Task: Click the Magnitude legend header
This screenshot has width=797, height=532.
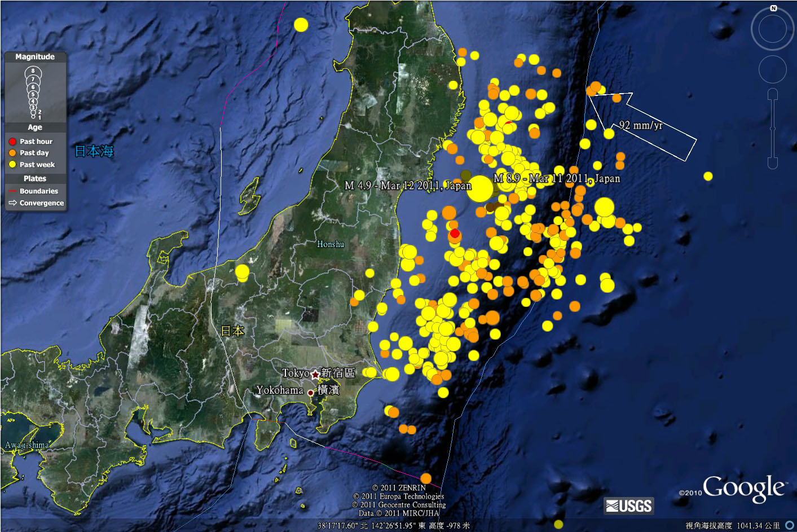Action: pos(35,57)
